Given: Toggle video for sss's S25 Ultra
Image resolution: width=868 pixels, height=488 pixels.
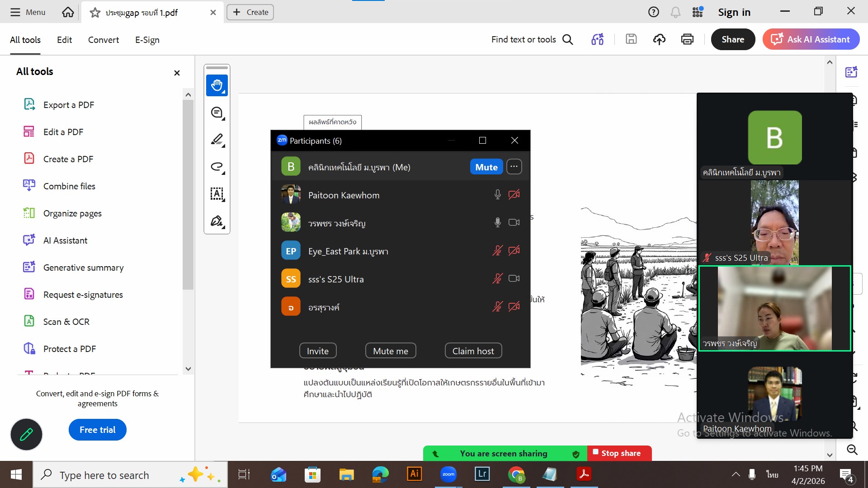Looking at the screenshot, I should pos(514,279).
